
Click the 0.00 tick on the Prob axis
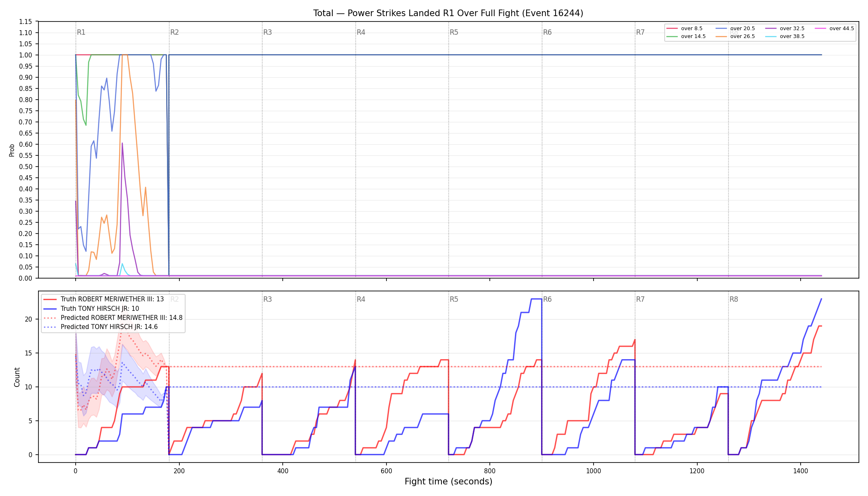26,278
